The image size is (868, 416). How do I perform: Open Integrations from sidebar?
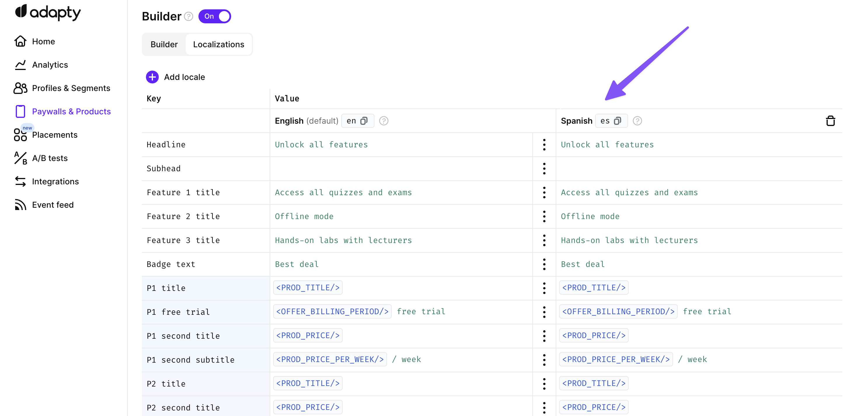55,181
